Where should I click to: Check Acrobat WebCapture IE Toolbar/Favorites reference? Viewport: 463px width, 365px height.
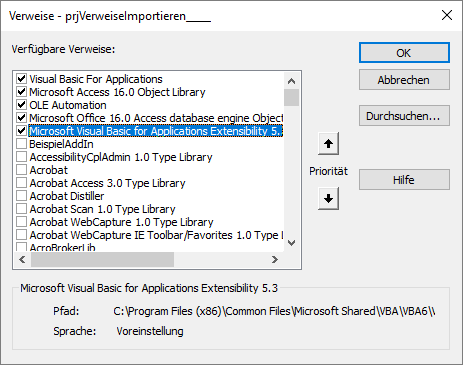(x=22, y=235)
